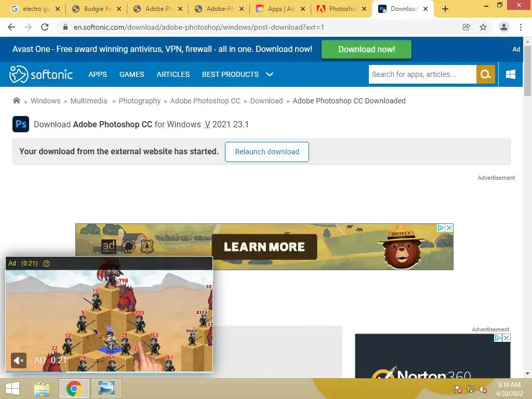Open Photography breadcrumb link
Image resolution: width=532 pixels, height=399 pixels.
tap(139, 101)
